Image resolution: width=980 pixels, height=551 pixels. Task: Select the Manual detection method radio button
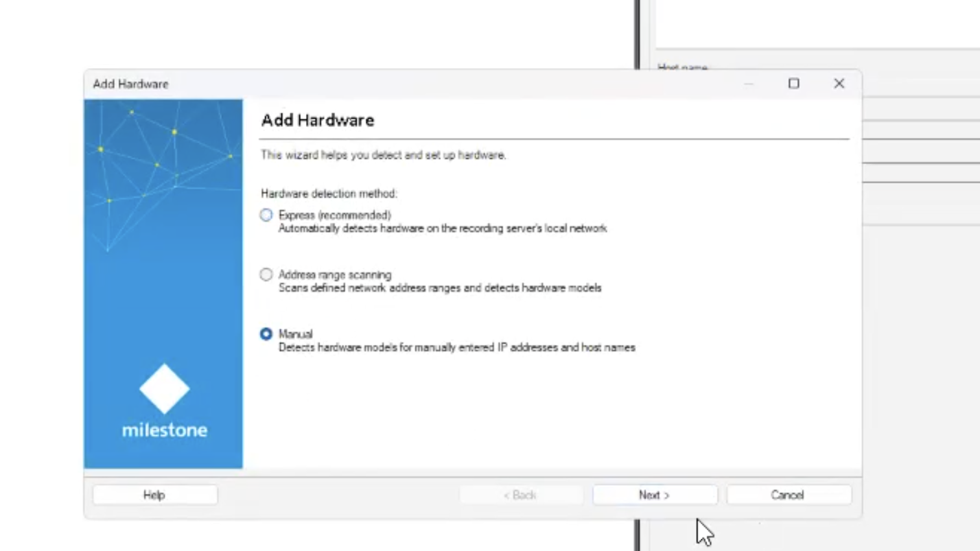266,334
